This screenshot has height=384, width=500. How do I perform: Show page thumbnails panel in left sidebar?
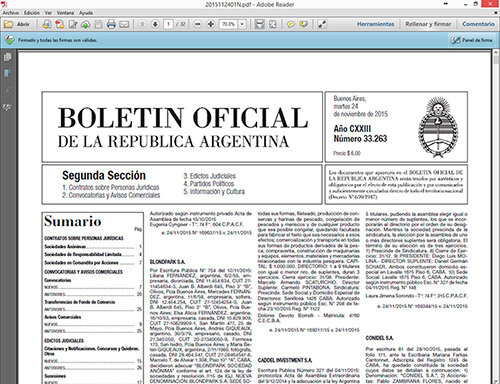[7, 57]
